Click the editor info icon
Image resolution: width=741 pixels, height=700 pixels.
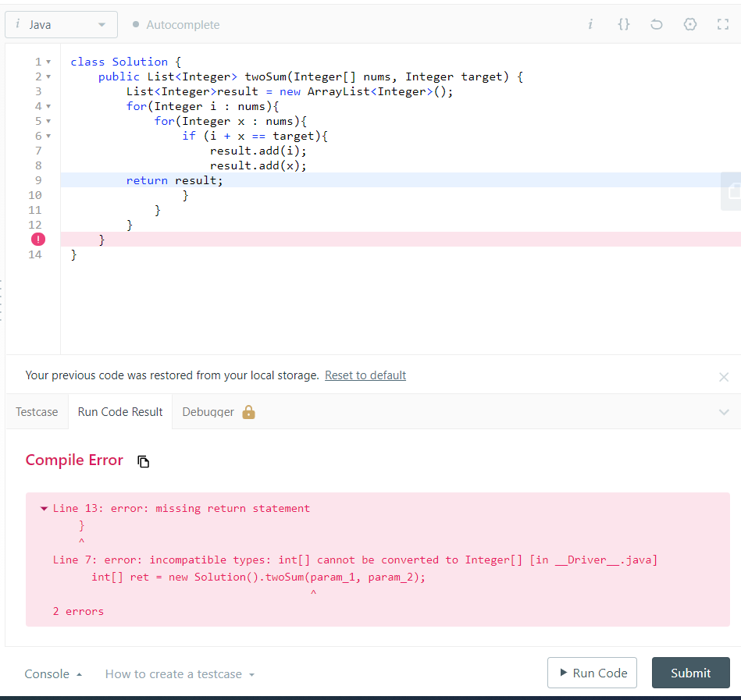tap(590, 24)
